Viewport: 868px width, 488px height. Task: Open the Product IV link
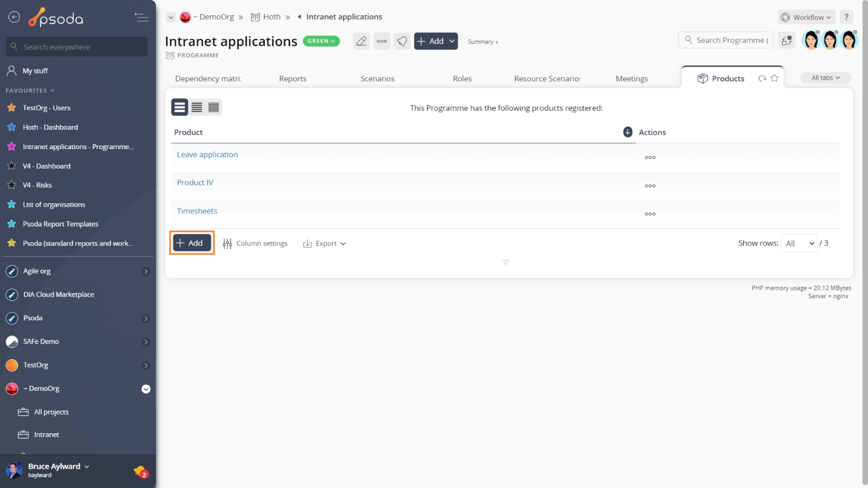195,183
